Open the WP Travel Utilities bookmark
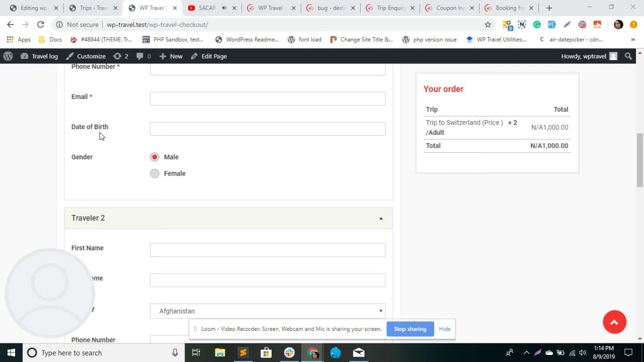Image resolution: width=644 pixels, height=362 pixels. pyautogui.click(x=496, y=39)
